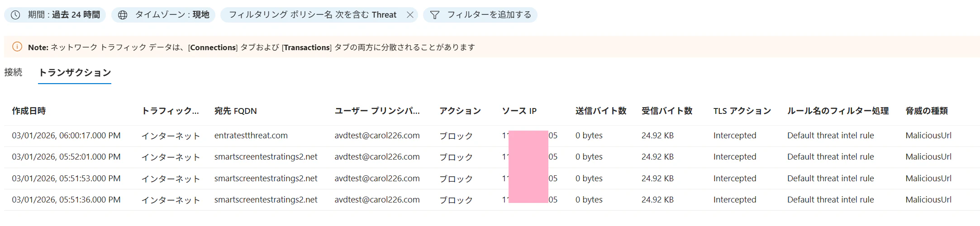Click MaliciousUrl in the 06:00:17 row

928,136
